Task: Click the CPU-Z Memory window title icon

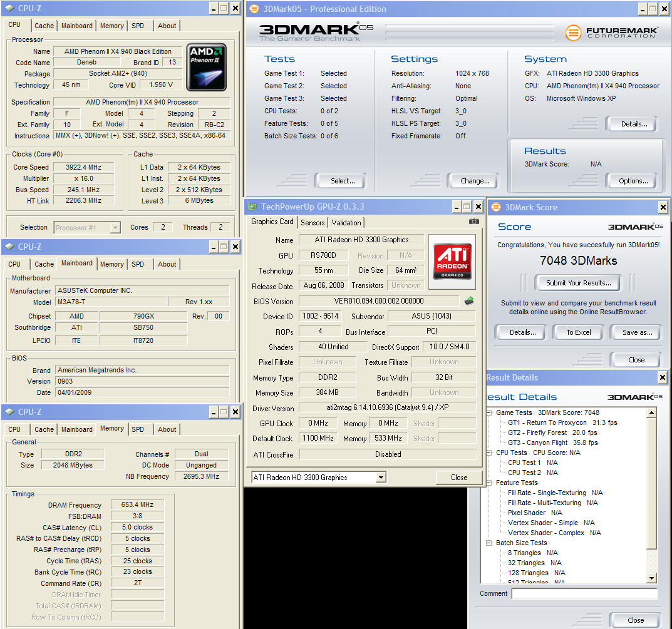Action: tap(9, 412)
